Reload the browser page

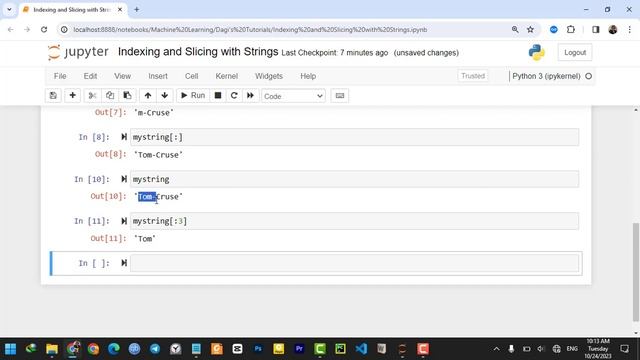coord(44,29)
